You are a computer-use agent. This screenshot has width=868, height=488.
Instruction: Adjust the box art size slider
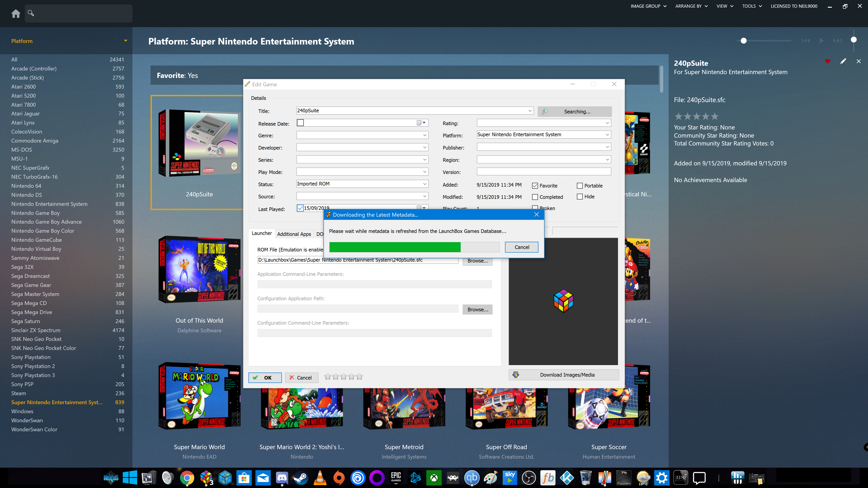click(x=744, y=41)
